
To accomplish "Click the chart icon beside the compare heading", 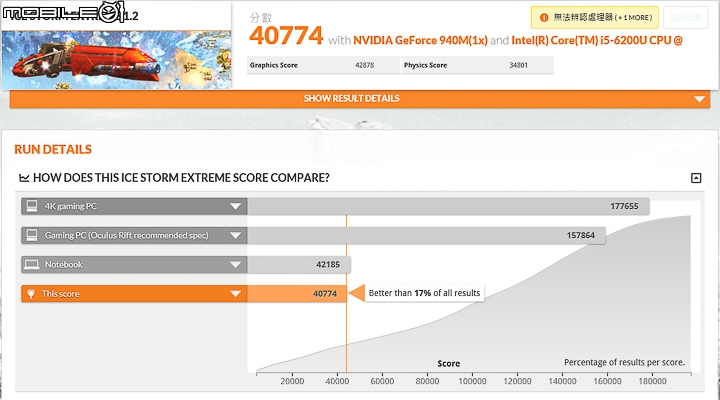I will [x=24, y=178].
